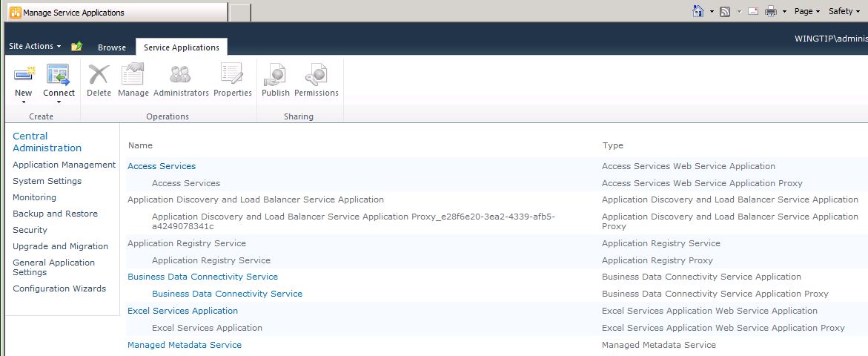This screenshot has width=868, height=356.
Task: Open Upgrade and Migration
Action: point(60,246)
